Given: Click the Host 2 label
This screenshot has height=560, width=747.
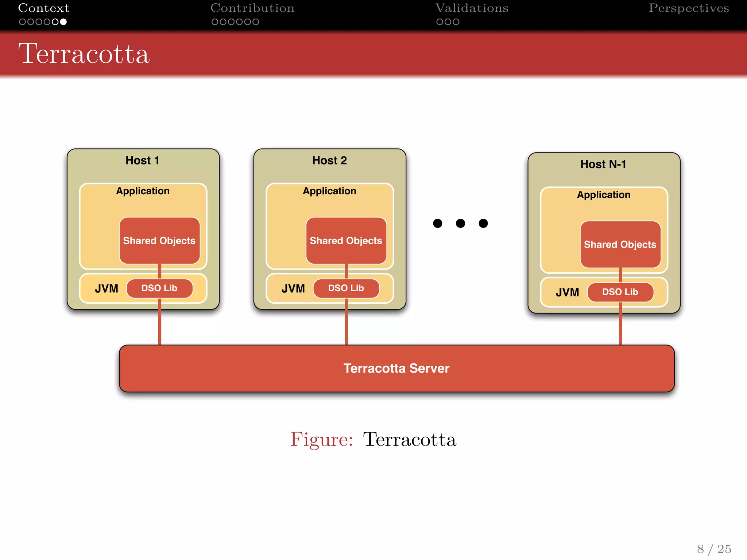Looking at the screenshot, I should coord(329,160).
